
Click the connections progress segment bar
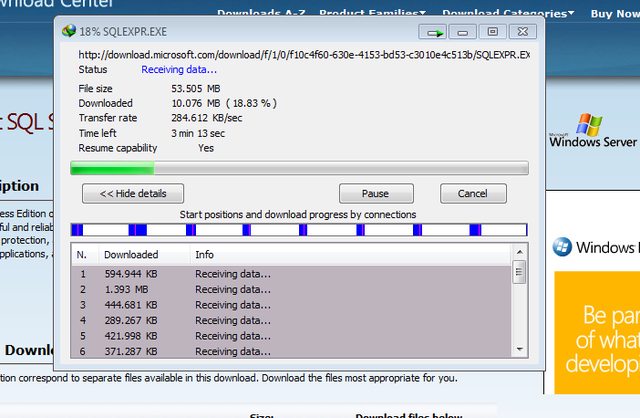[x=299, y=230]
